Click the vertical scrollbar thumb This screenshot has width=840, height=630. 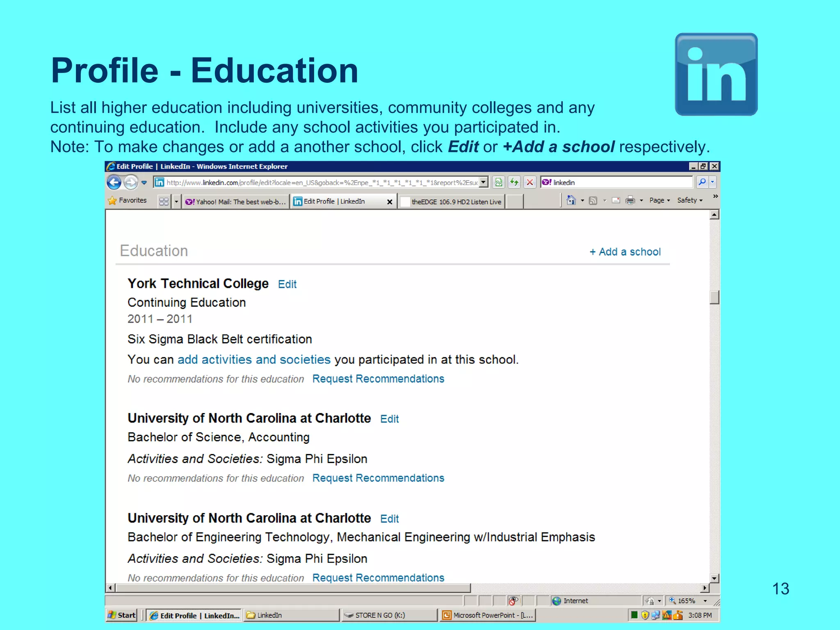click(x=714, y=297)
